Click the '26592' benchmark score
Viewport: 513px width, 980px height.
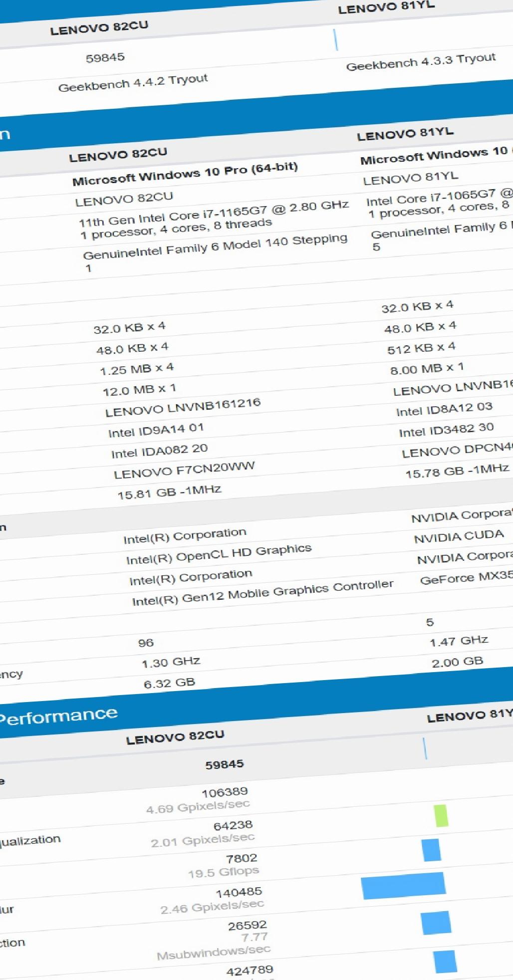tap(248, 926)
